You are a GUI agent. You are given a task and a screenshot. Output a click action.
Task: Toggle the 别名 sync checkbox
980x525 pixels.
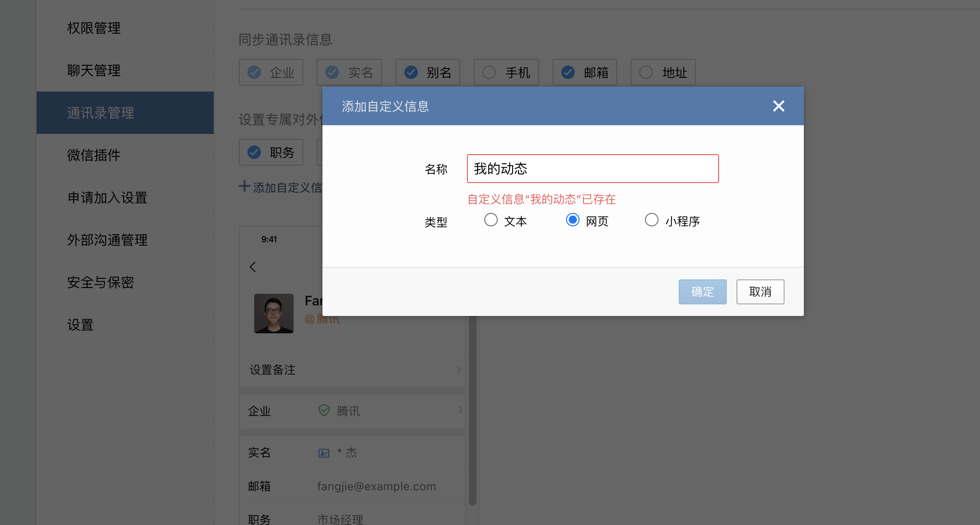411,72
